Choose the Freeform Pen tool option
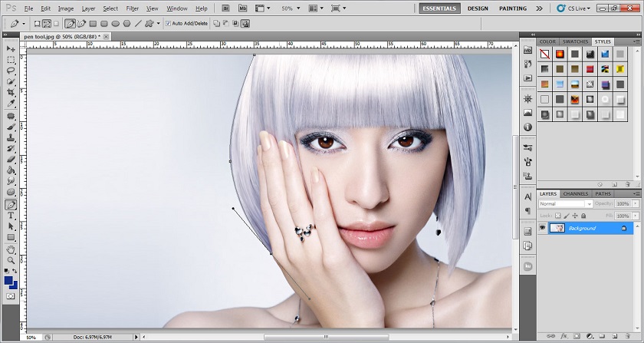 click(x=81, y=24)
